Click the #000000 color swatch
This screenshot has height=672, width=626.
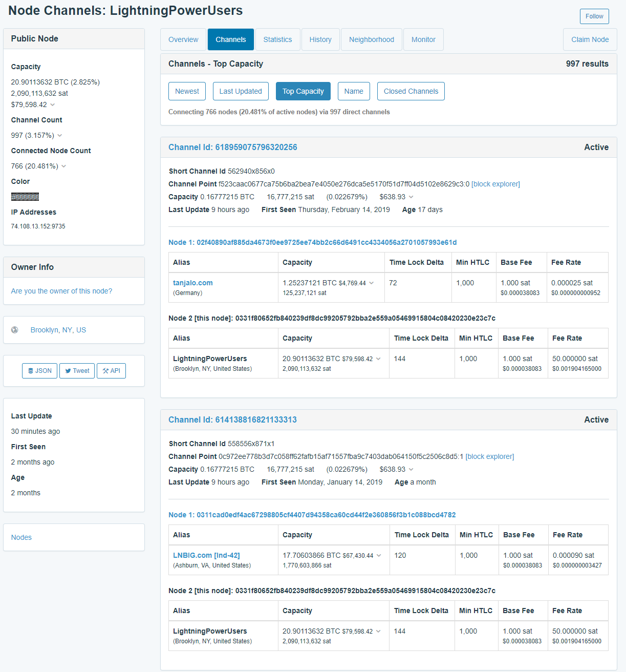tap(25, 197)
